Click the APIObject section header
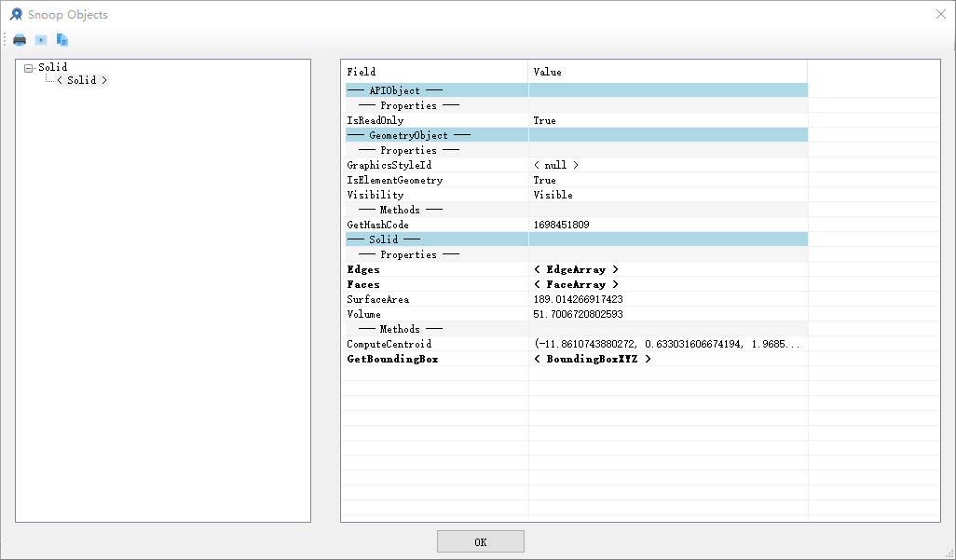This screenshot has width=956, height=560. [576, 91]
